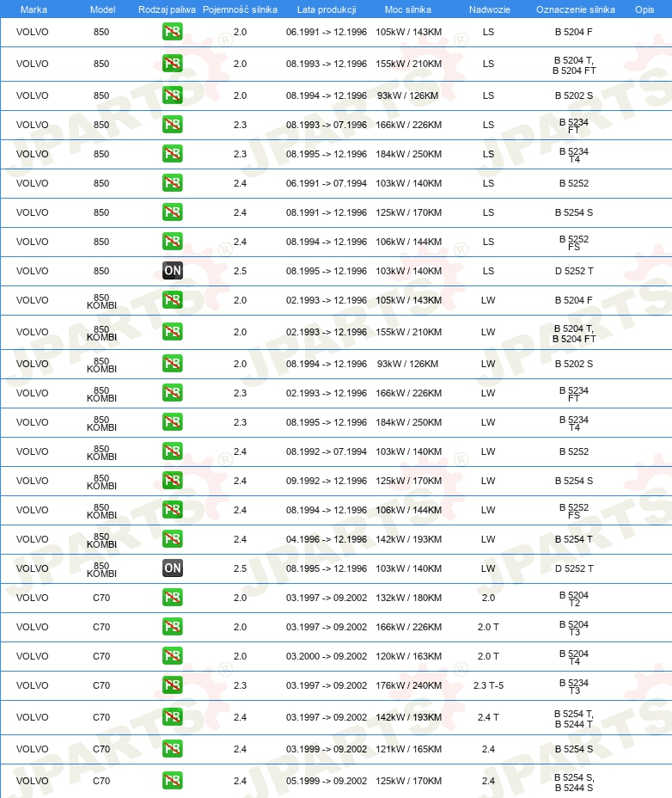
Task: Select engine code D 5252 T in LS row
Action: pos(574,271)
